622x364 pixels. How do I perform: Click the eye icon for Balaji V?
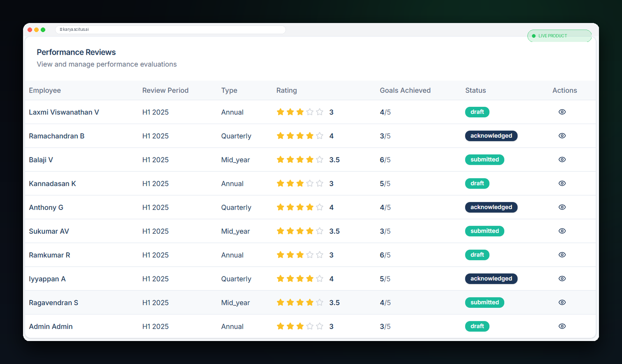click(562, 159)
